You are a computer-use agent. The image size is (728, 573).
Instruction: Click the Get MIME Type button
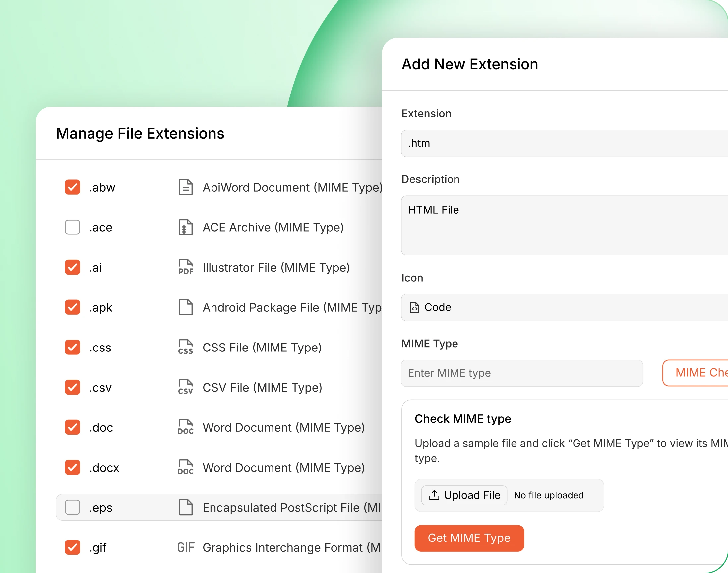pyautogui.click(x=469, y=538)
